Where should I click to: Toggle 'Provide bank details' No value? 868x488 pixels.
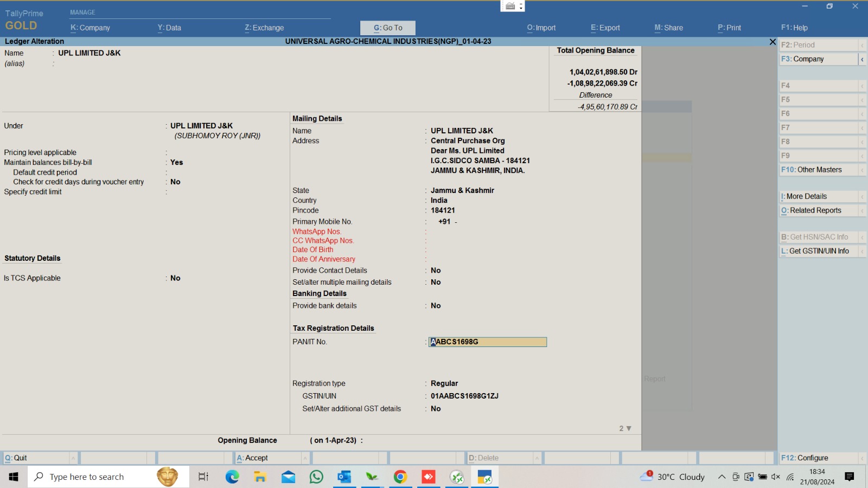pyautogui.click(x=436, y=306)
